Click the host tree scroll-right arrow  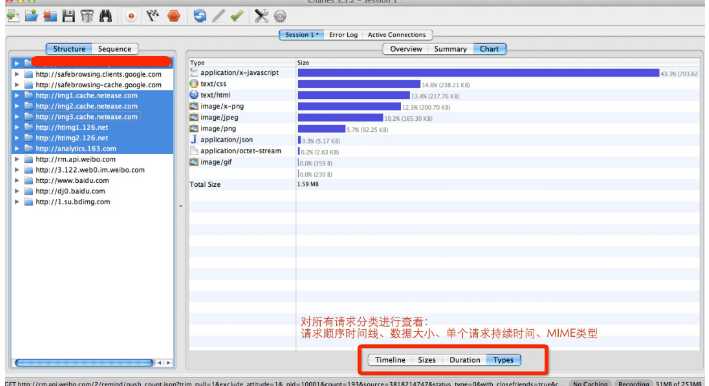[x=168, y=362]
